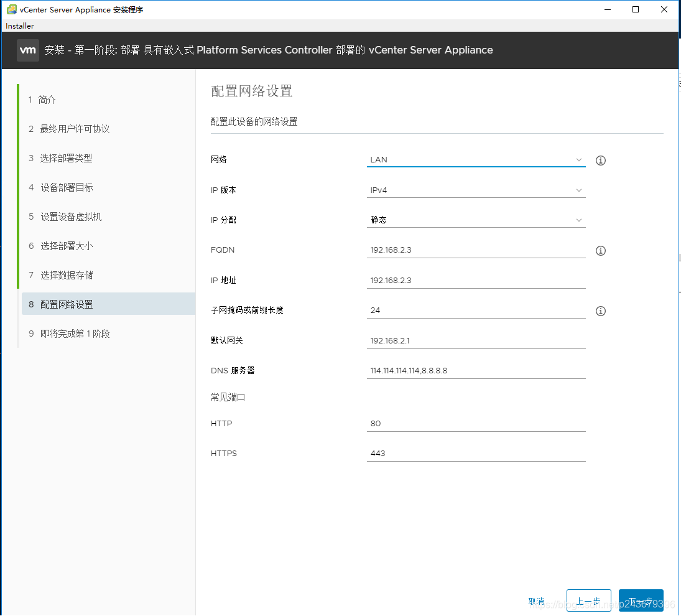Click the info icon beside the 网络 dropdown
This screenshot has width=681, height=616.
pyautogui.click(x=601, y=161)
